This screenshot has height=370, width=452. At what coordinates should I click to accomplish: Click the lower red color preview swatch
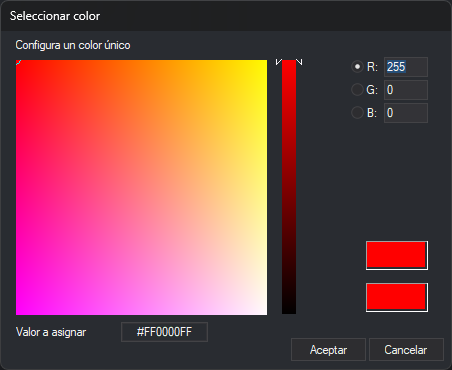tap(397, 298)
